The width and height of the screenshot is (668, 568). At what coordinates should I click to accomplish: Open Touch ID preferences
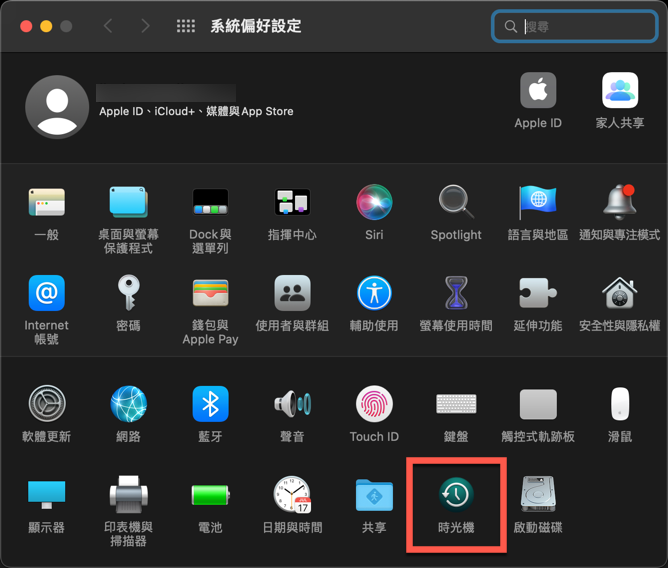(374, 404)
